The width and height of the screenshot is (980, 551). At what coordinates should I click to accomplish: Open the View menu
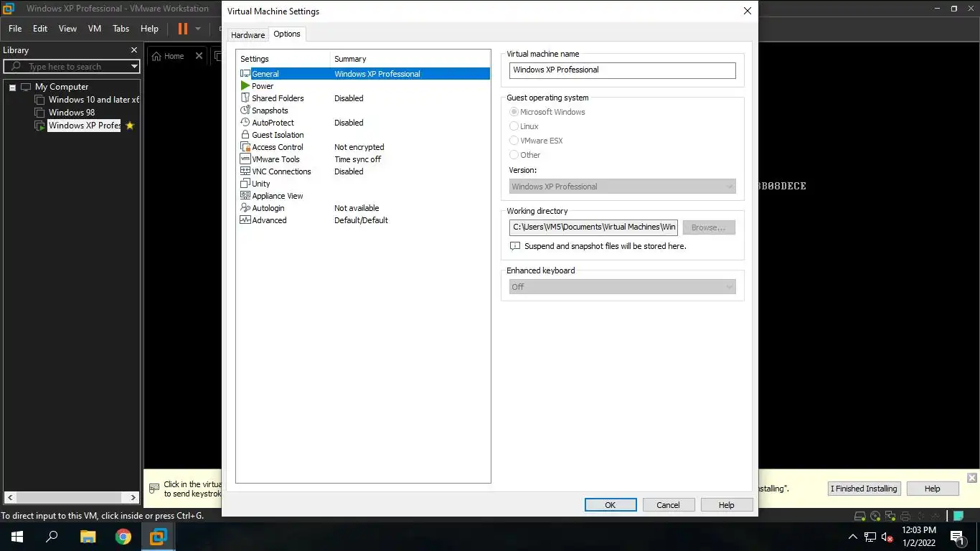click(x=67, y=29)
